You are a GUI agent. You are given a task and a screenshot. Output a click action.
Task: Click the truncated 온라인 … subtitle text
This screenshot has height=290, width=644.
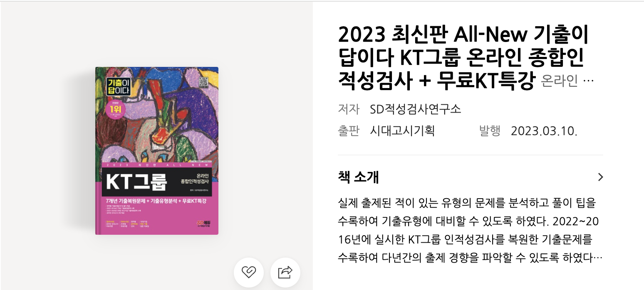[x=567, y=81]
